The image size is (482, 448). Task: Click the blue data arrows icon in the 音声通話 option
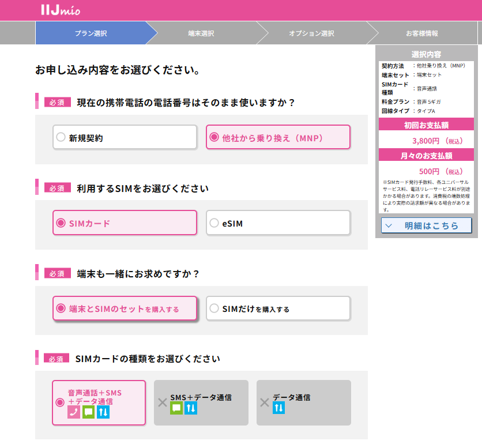pos(103,412)
